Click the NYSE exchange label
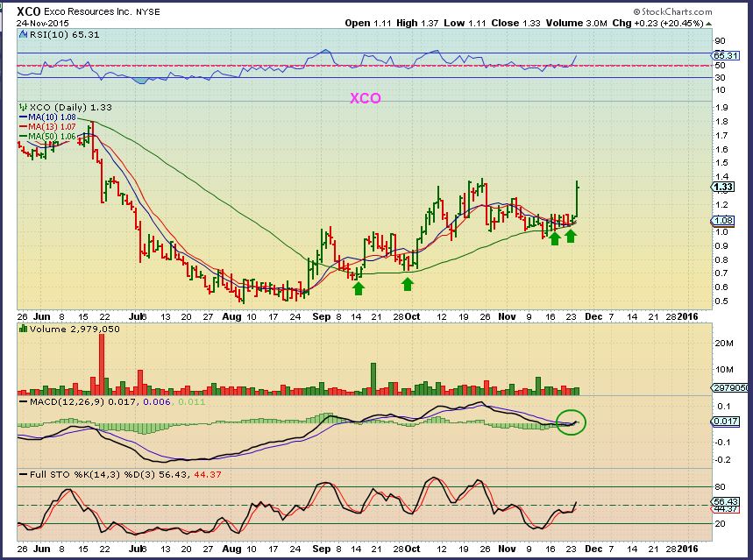The width and height of the screenshot is (753, 560). (x=148, y=12)
